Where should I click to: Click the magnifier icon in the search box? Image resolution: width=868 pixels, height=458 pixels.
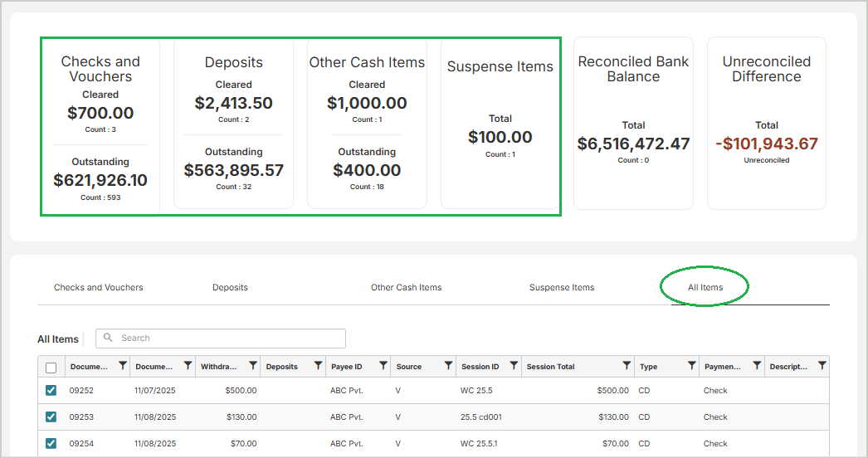click(108, 339)
